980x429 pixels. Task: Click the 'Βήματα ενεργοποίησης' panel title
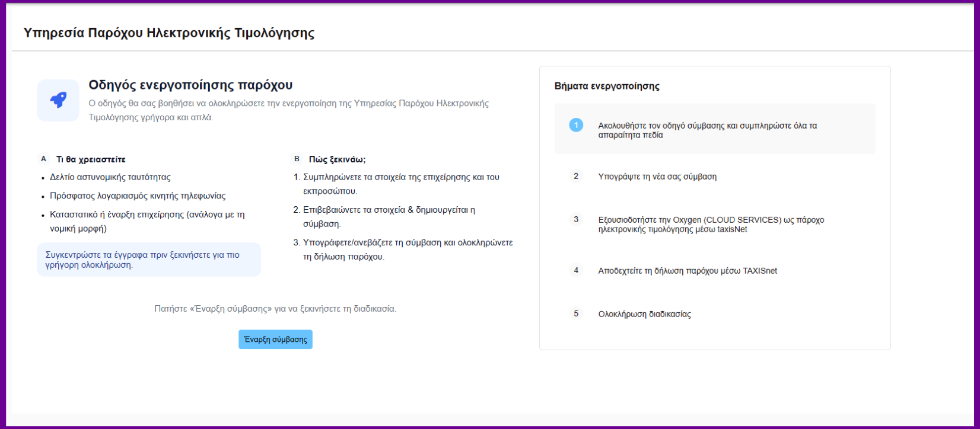606,86
